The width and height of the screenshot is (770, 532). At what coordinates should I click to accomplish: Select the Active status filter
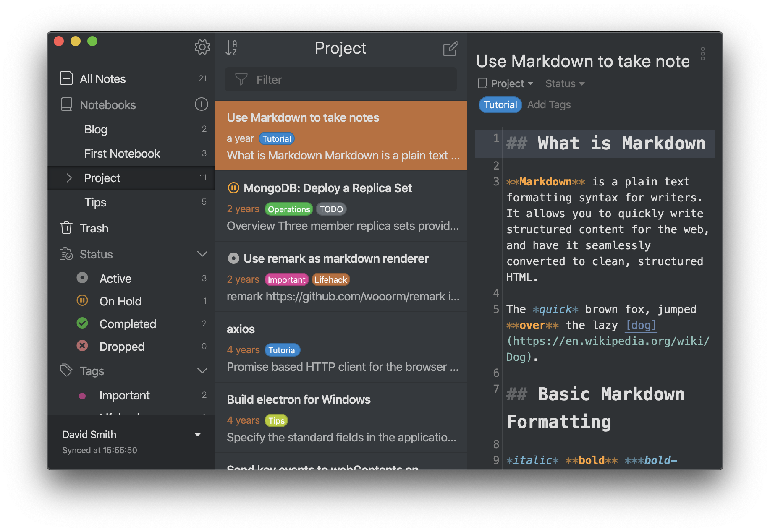(115, 279)
